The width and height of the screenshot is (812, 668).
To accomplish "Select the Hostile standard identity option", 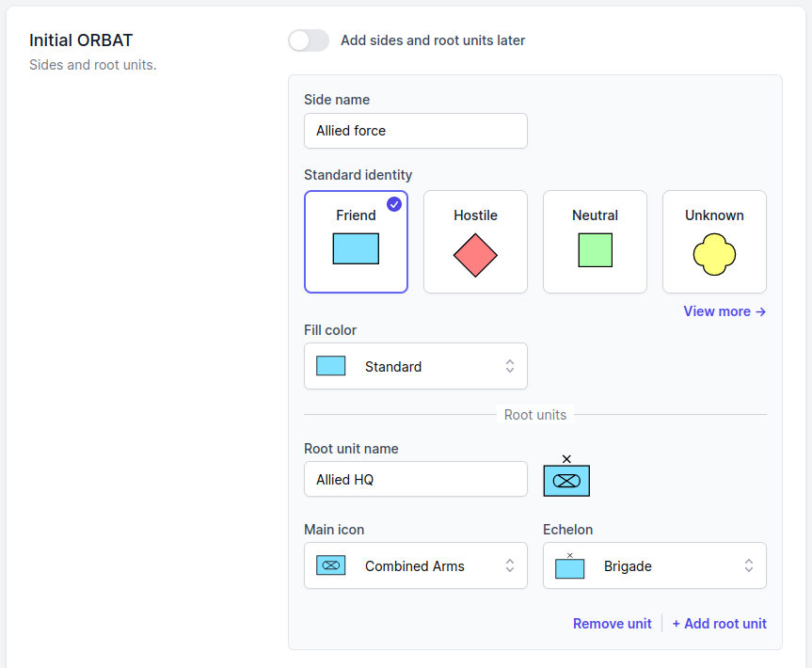I will [x=475, y=242].
